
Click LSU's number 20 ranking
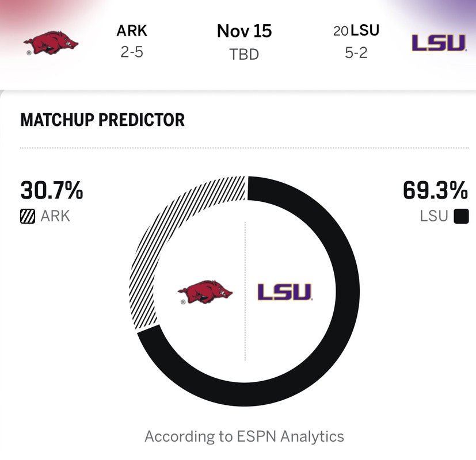pyautogui.click(x=340, y=32)
